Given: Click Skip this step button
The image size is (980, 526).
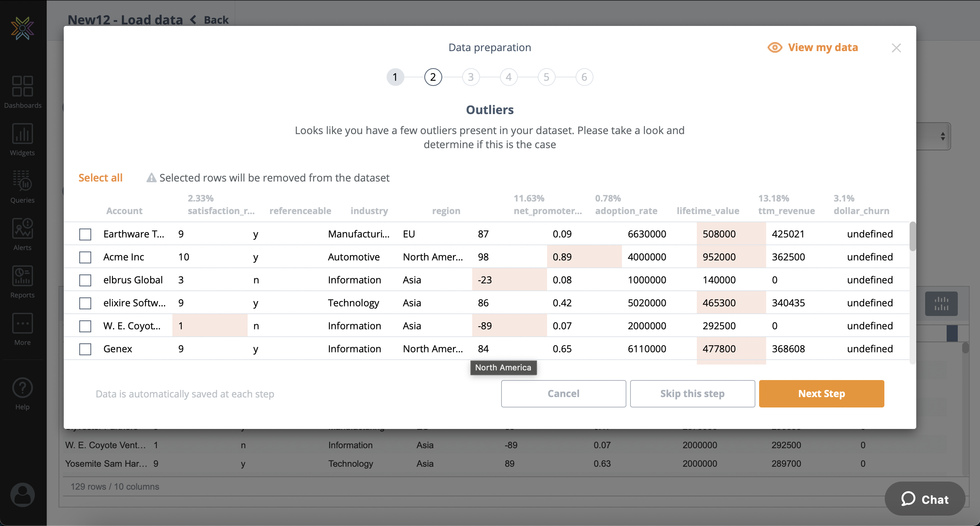Looking at the screenshot, I should tap(692, 394).
